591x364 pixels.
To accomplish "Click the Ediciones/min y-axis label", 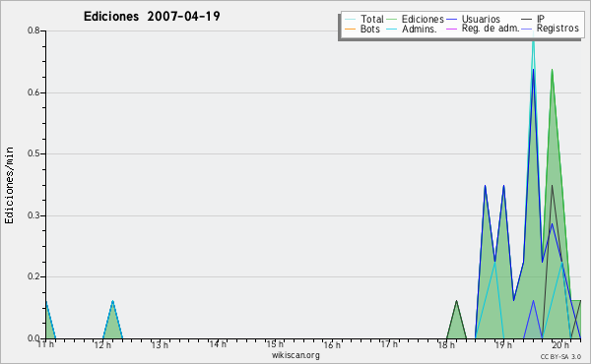I will (x=9, y=185).
